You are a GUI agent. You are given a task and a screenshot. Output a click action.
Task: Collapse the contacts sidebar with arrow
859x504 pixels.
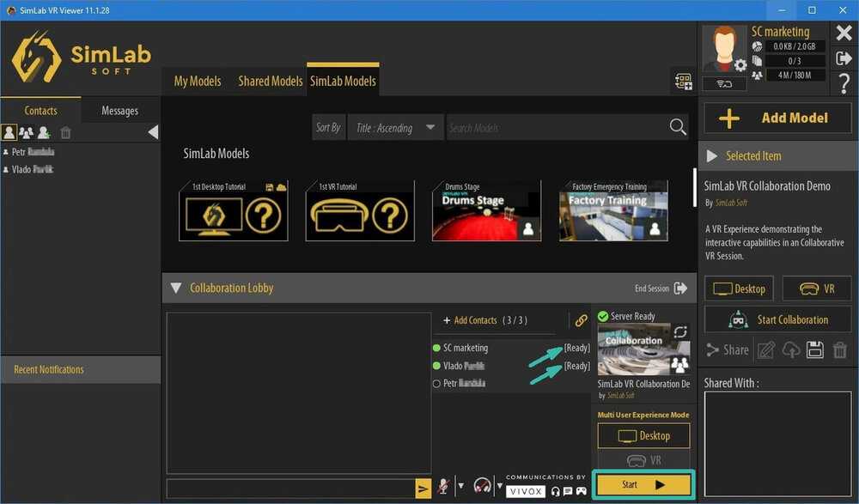[x=153, y=132]
